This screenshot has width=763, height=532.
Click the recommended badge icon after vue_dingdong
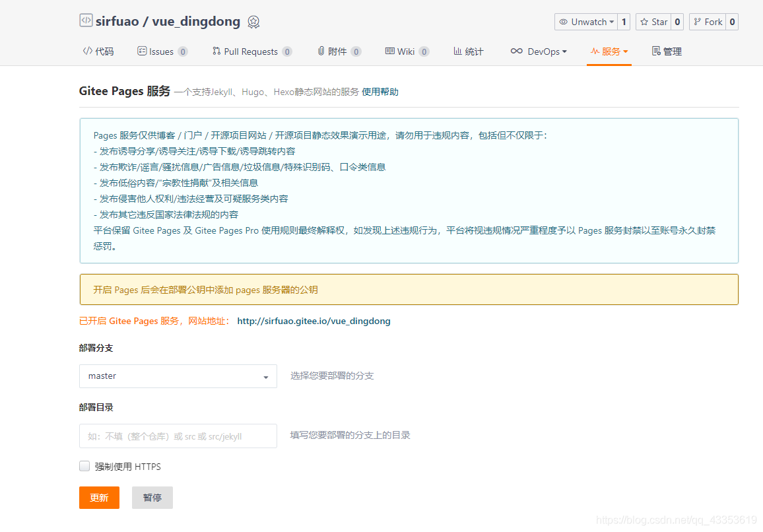tap(253, 22)
